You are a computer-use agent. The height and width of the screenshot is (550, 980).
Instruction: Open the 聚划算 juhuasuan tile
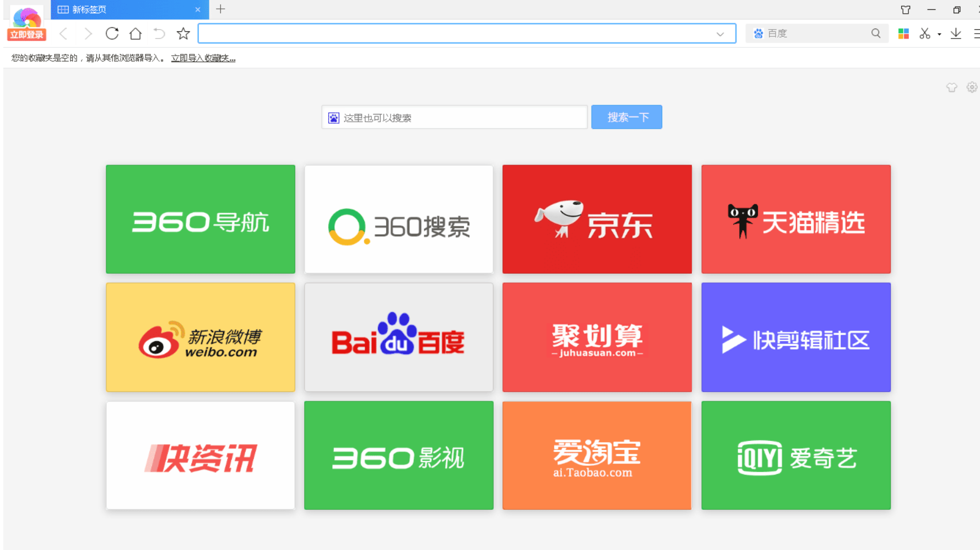(597, 337)
